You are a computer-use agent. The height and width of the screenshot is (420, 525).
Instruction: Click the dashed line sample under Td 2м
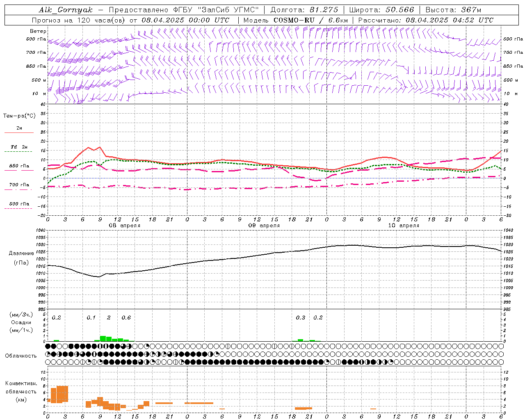(x=19, y=152)
